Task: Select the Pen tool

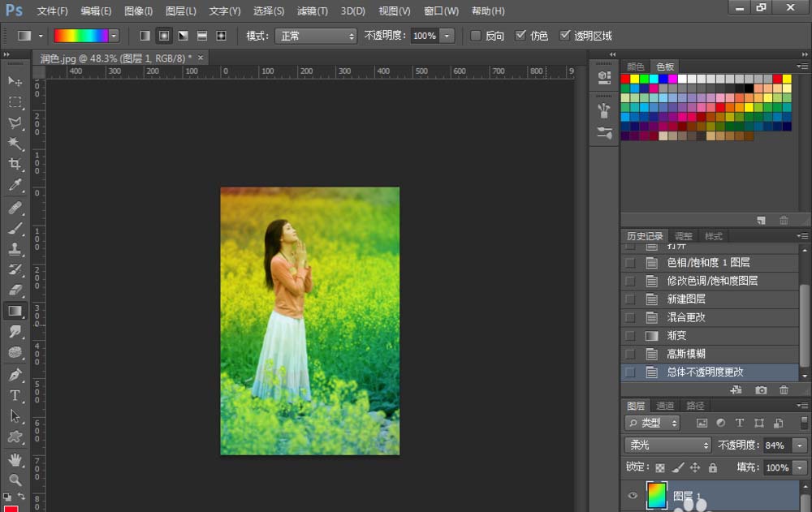Action: pos(15,375)
